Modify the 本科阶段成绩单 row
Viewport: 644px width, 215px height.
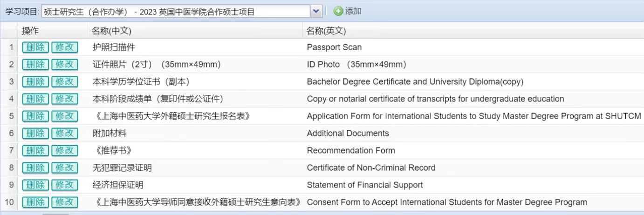64,99
